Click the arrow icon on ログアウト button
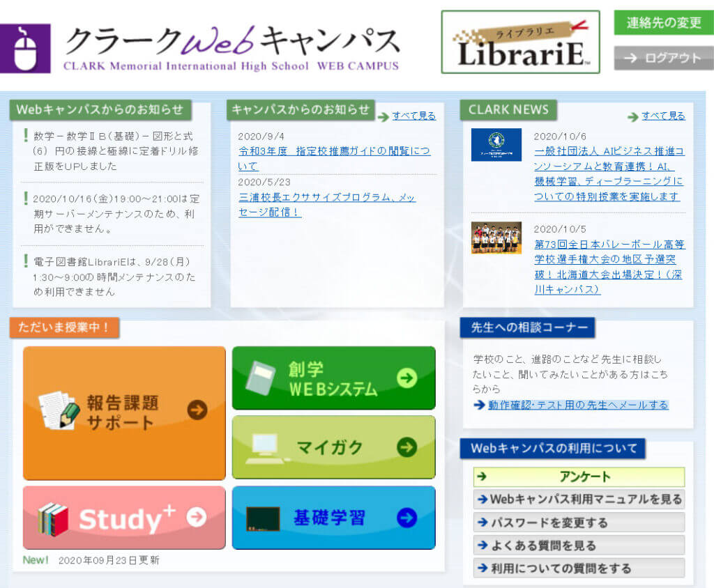 630,58
